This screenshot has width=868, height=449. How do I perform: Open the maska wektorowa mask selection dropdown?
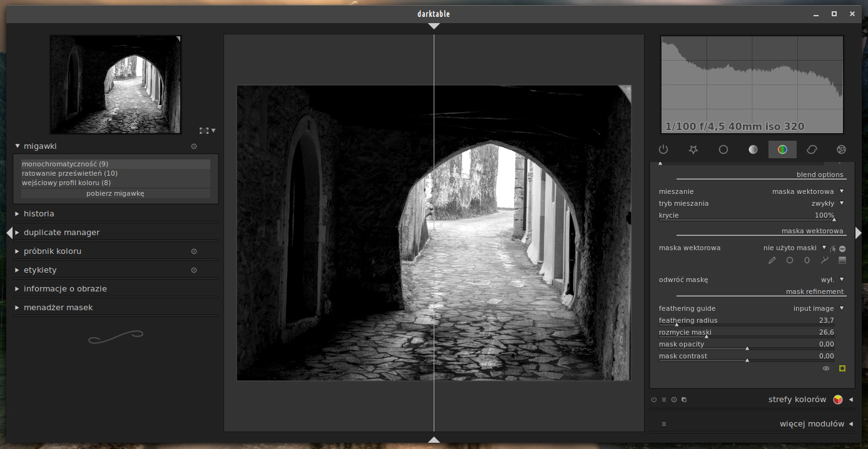pyautogui.click(x=743, y=248)
